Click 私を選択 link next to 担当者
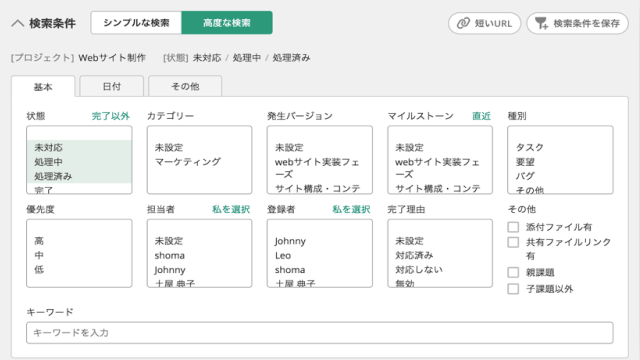This screenshot has height=360, width=640. pyautogui.click(x=231, y=209)
